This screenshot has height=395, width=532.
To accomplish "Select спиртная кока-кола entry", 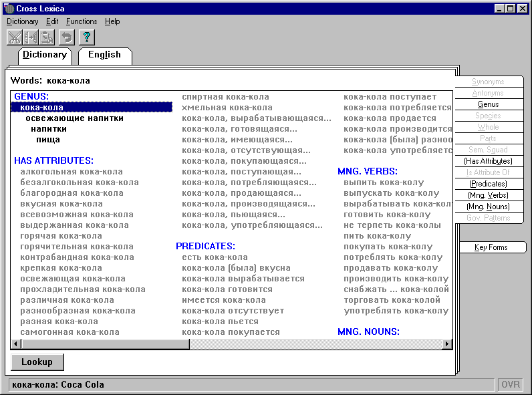I will pos(226,97).
